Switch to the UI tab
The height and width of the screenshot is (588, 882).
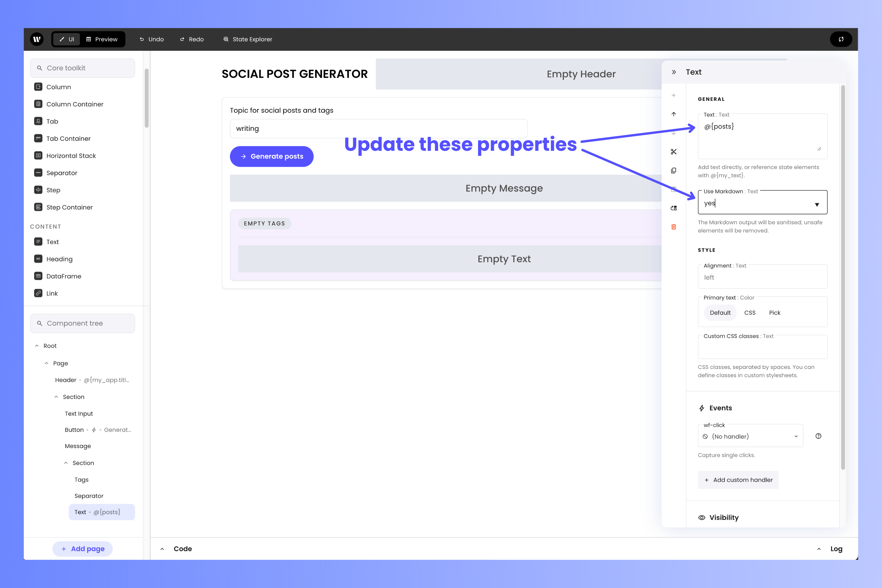point(66,39)
